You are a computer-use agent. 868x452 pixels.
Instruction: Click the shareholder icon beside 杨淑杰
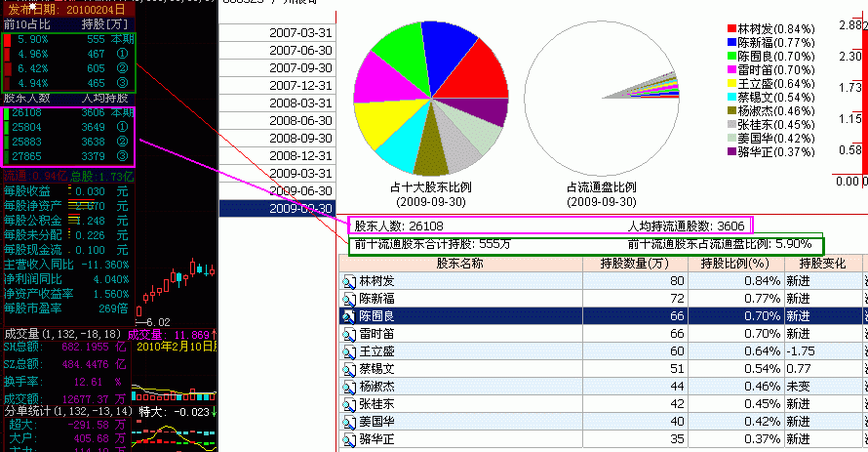coord(349,387)
